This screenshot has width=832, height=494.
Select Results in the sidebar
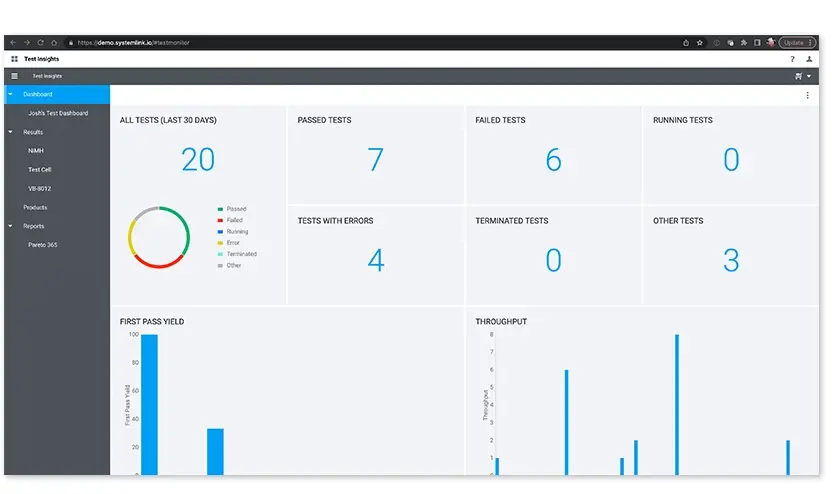tap(33, 132)
